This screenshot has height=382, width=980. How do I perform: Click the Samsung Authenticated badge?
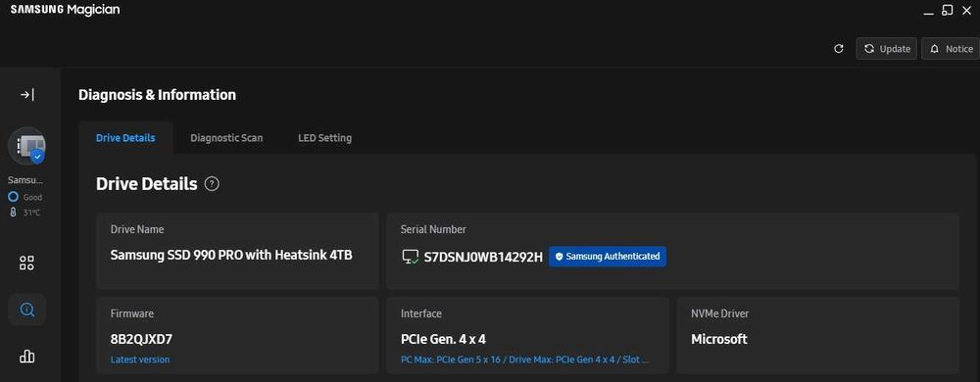coord(608,257)
